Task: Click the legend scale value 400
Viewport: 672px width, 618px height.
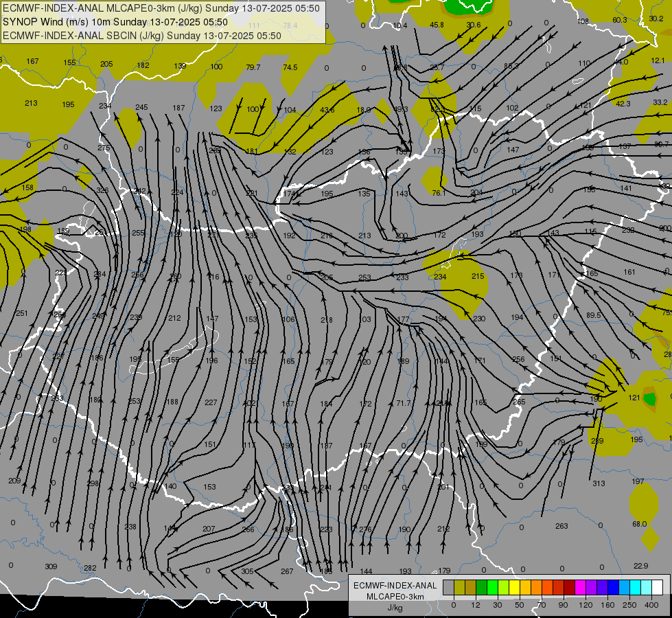Action: click(651, 605)
